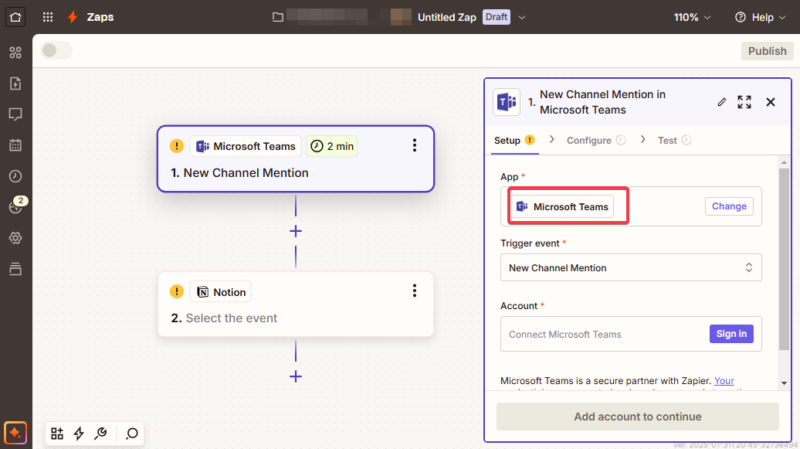Image resolution: width=800 pixels, height=449 pixels.
Task: Add a step below the Notion step
Action: tap(295, 377)
